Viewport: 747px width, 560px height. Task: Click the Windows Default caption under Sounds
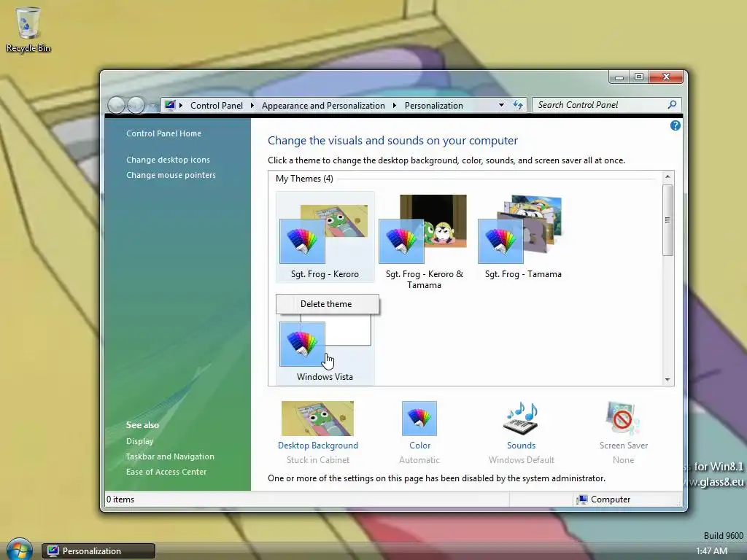click(521, 460)
